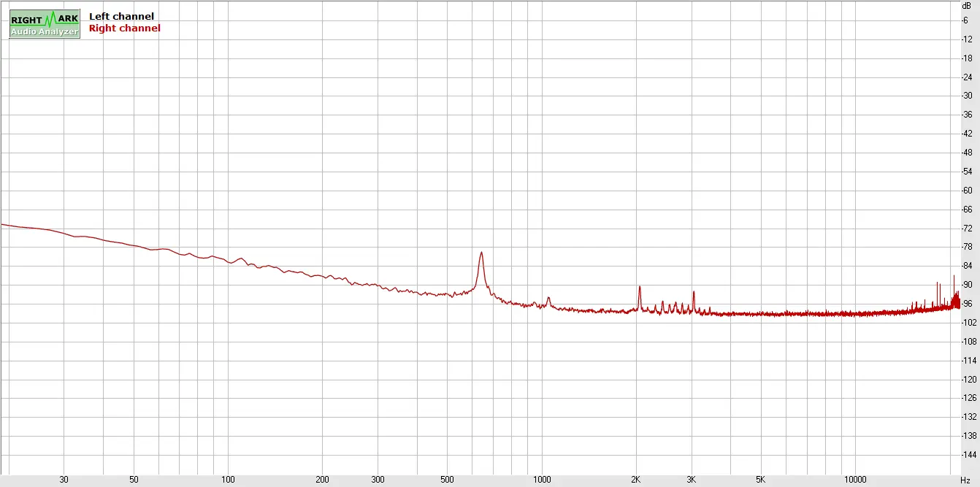980x487 pixels.
Task: Click the spectrum peak at 3K
Action: [694, 292]
